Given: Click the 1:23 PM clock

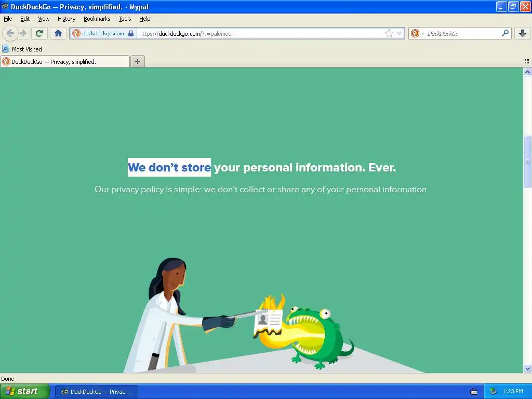Looking at the screenshot, I should 513,392.
